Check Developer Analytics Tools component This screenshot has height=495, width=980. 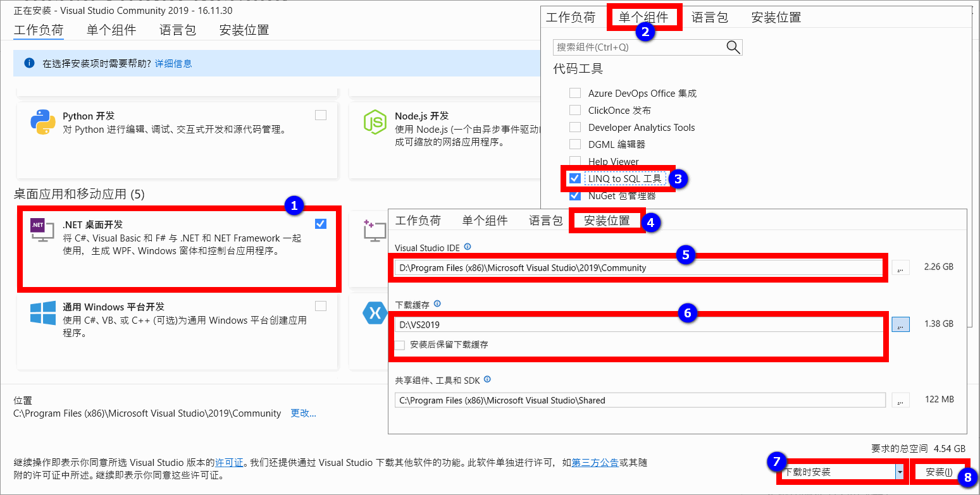pyautogui.click(x=575, y=127)
